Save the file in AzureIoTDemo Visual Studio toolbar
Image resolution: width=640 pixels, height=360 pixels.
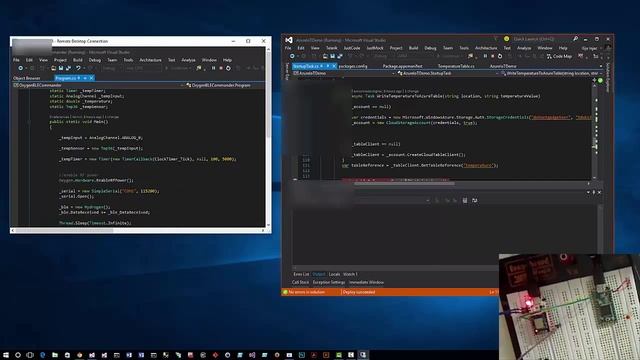point(333,56)
